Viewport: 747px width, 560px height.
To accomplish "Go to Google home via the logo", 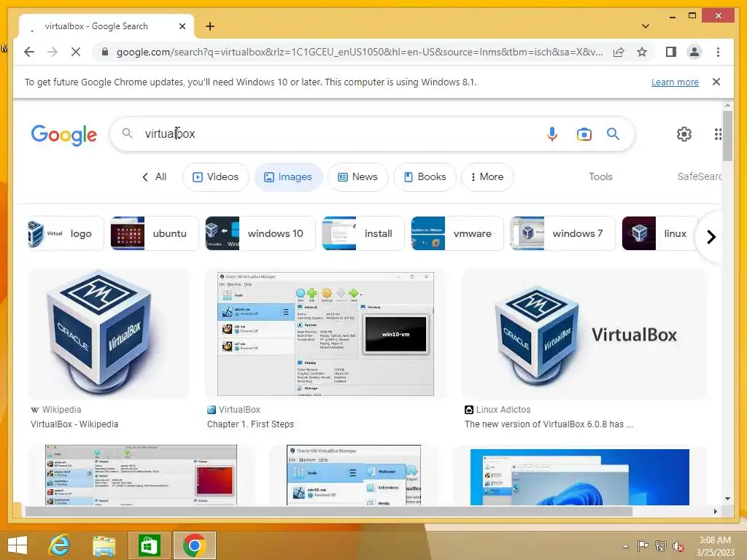I will click(x=64, y=135).
